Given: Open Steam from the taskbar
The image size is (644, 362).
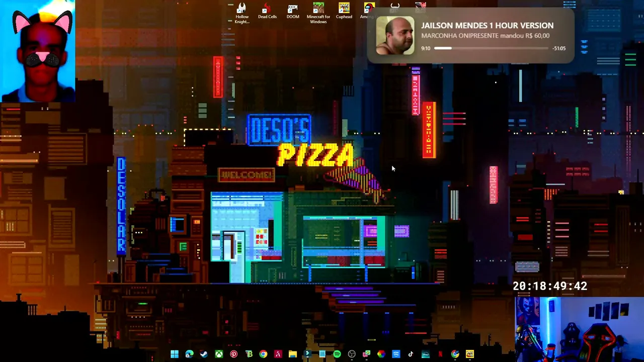Looking at the screenshot, I should (x=204, y=354).
